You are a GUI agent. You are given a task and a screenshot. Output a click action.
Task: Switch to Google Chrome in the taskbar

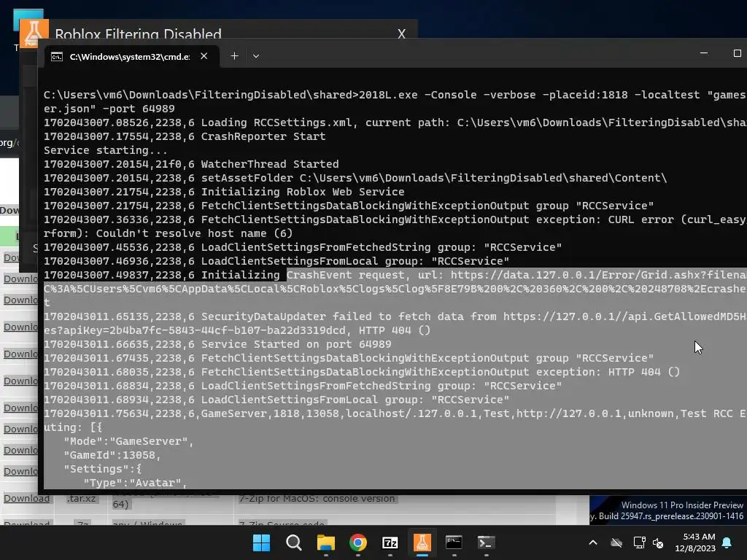coord(357,542)
